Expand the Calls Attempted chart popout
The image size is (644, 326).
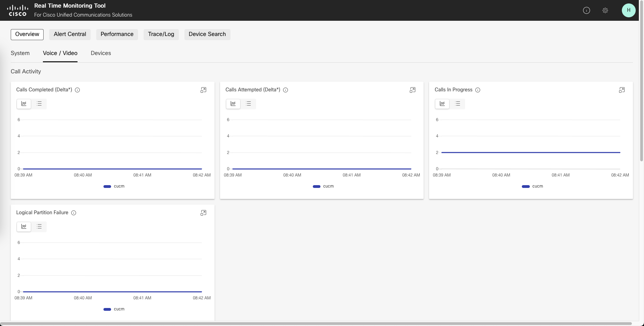click(412, 90)
